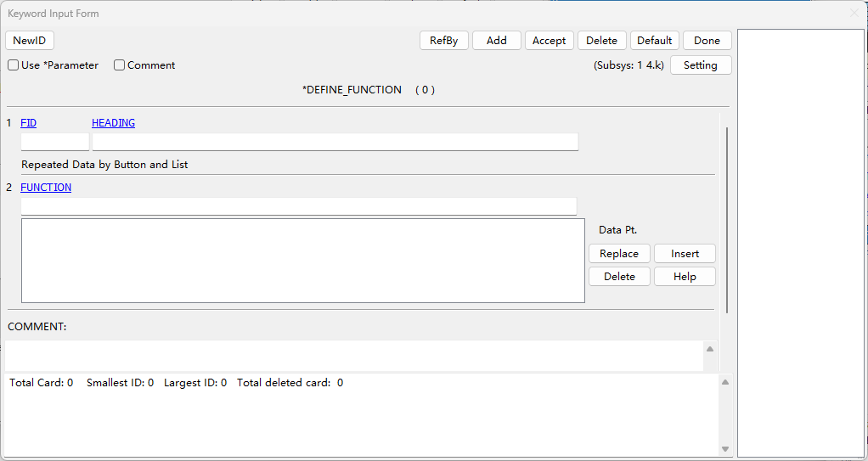Focus the FUNCTION entry field
The image size is (868, 461).
299,206
